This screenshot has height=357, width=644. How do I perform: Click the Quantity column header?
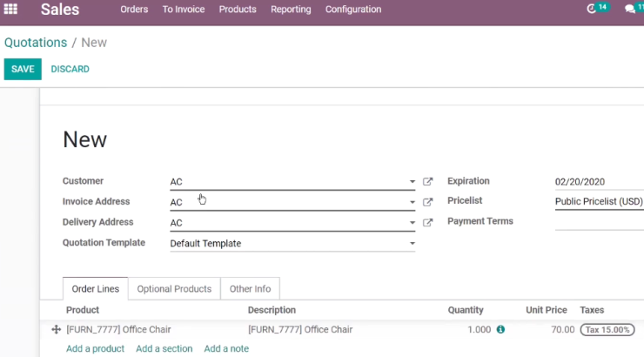466,310
